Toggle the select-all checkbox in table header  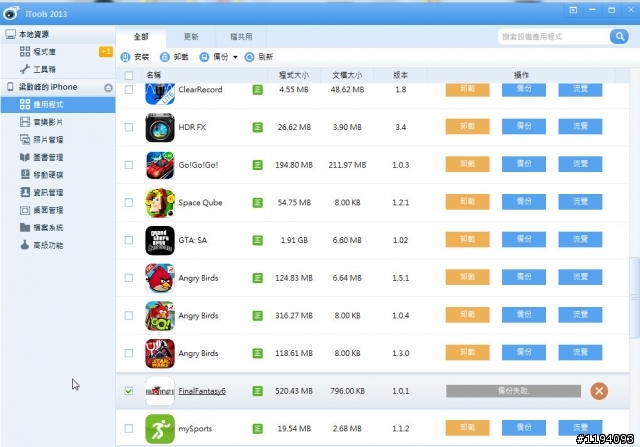coord(129,76)
